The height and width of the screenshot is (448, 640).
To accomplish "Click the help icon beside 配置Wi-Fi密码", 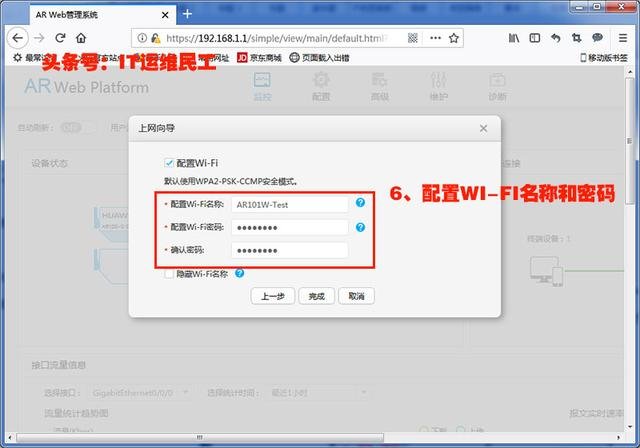I will click(360, 227).
